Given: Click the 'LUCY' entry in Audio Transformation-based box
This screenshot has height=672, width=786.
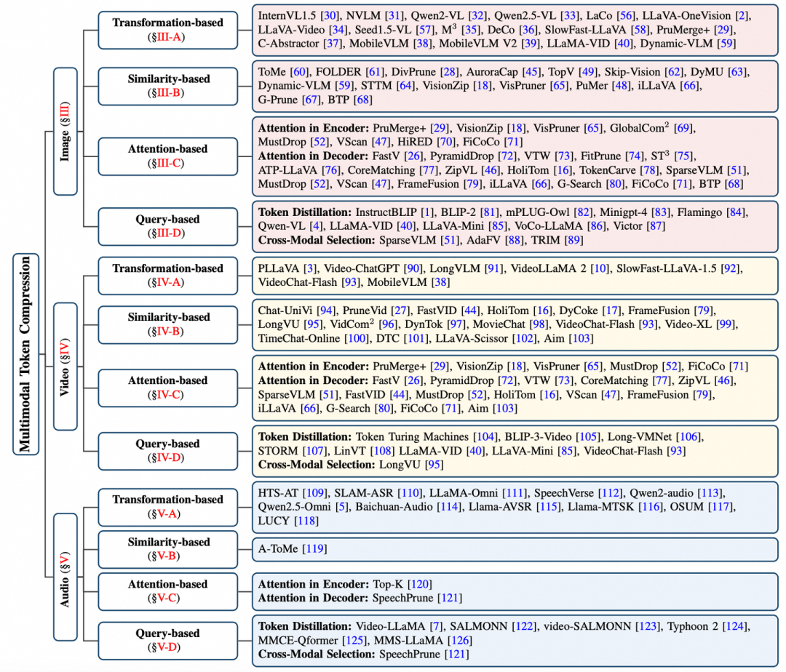Looking at the screenshot, I should click(x=274, y=521).
